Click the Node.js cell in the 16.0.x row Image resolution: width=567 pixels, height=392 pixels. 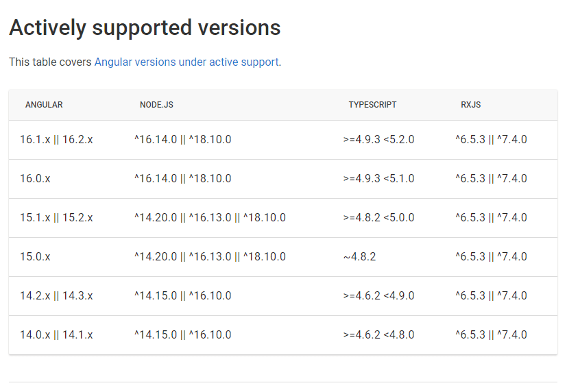[x=182, y=179]
